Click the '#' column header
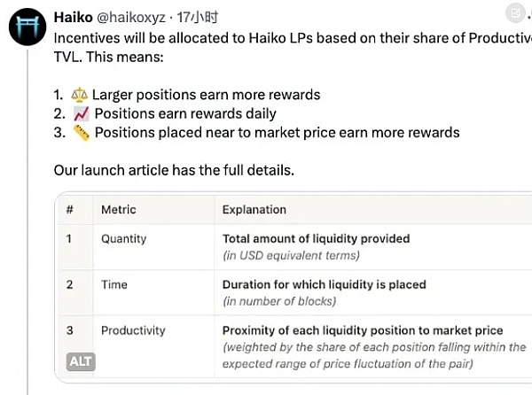The image size is (532, 395). coord(70,210)
